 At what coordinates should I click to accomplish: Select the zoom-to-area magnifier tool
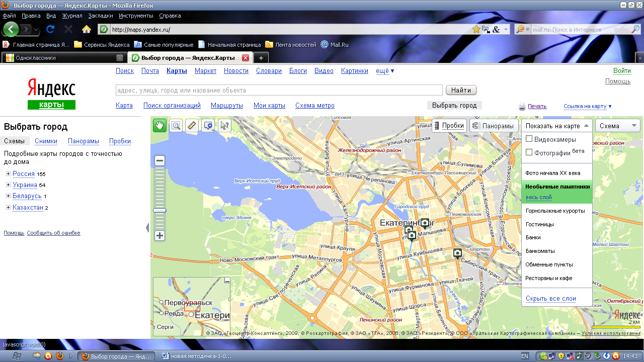tap(176, 125)
